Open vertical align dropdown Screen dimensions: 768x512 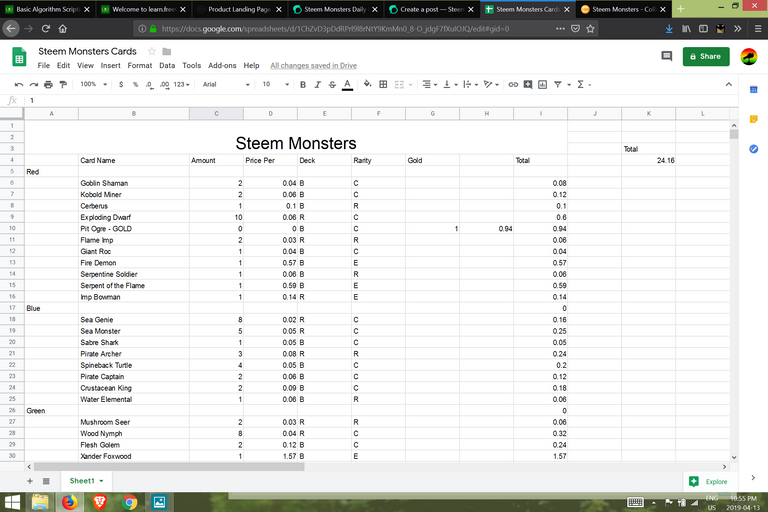click(450, 85)
